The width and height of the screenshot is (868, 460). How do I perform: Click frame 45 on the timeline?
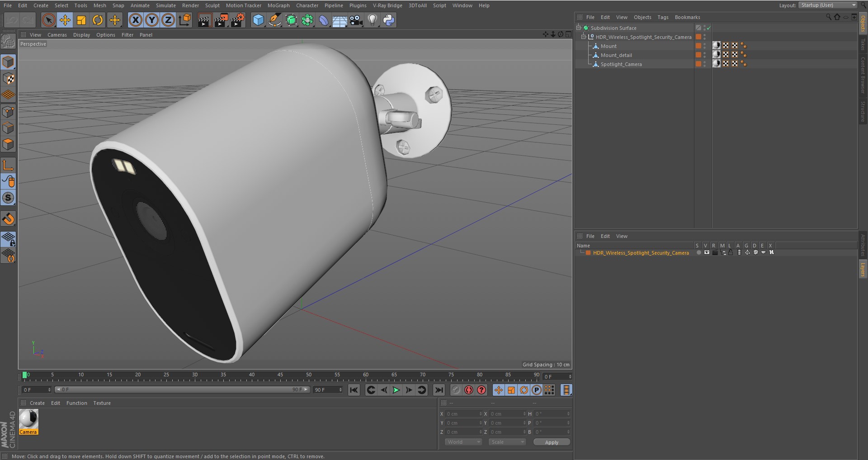click(x=280, y=375)
